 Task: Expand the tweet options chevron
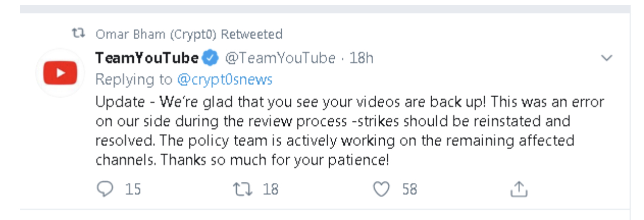point(606,59)
